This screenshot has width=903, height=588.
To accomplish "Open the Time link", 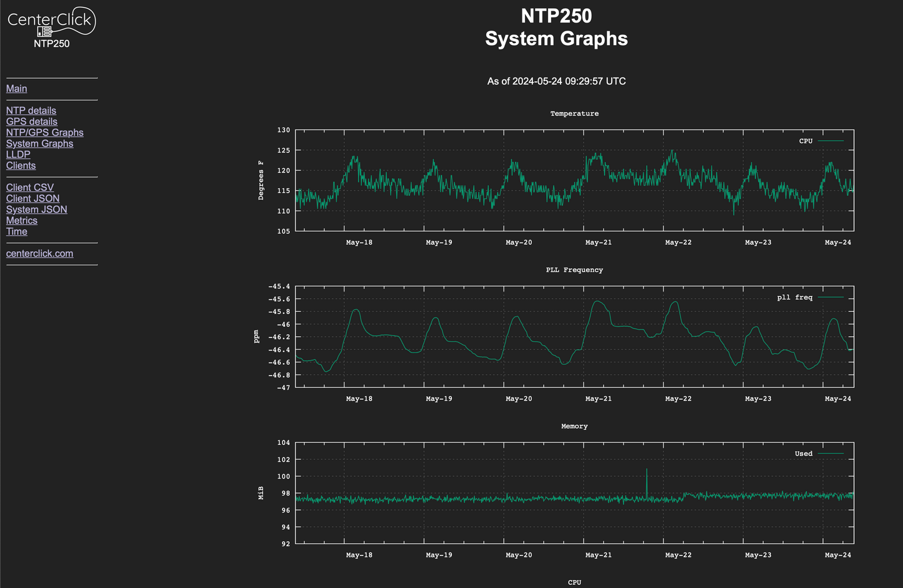I will [17, 232].
